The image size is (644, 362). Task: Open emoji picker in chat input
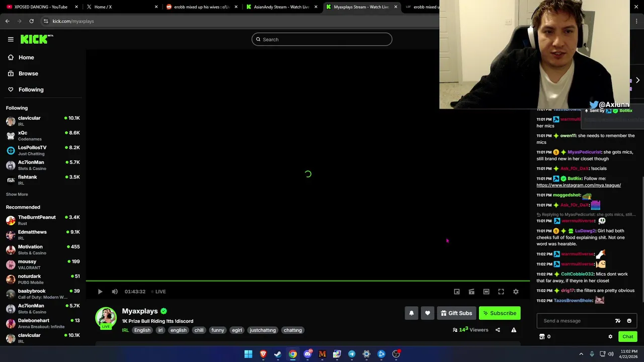coord(629,321)
